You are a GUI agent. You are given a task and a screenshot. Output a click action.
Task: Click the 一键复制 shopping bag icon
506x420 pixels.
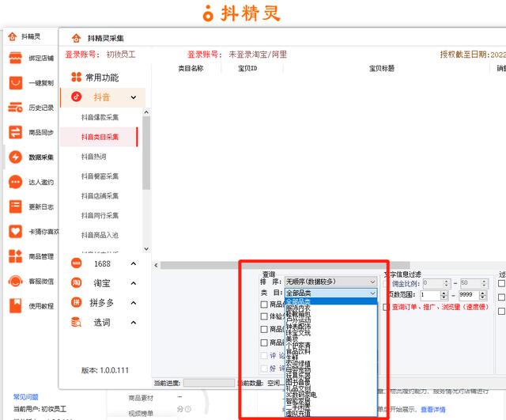click(x=15, y=83)
